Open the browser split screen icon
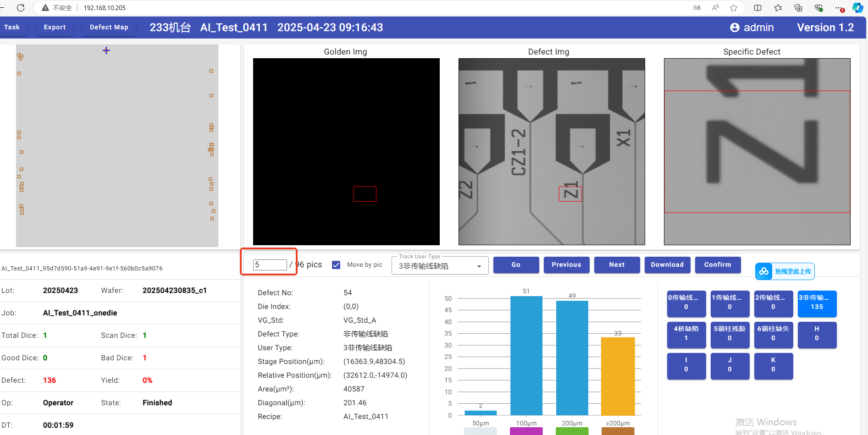The image size is (868, 435). [x=757, y=8]
